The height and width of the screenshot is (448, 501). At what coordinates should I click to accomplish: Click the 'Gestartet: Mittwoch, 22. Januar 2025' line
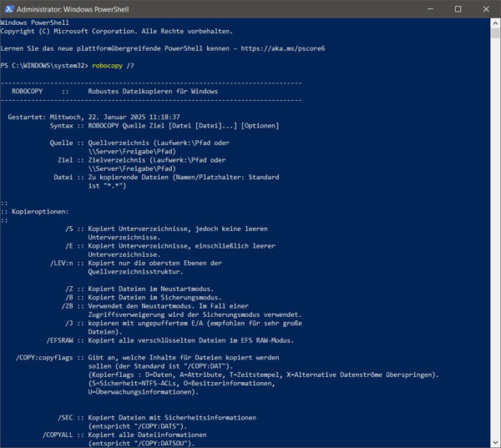click(94, 117)
